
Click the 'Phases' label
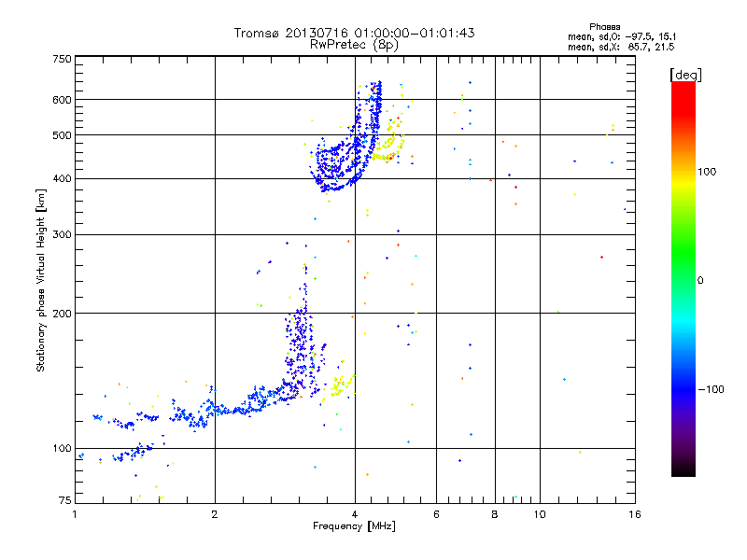click(604, 27)
